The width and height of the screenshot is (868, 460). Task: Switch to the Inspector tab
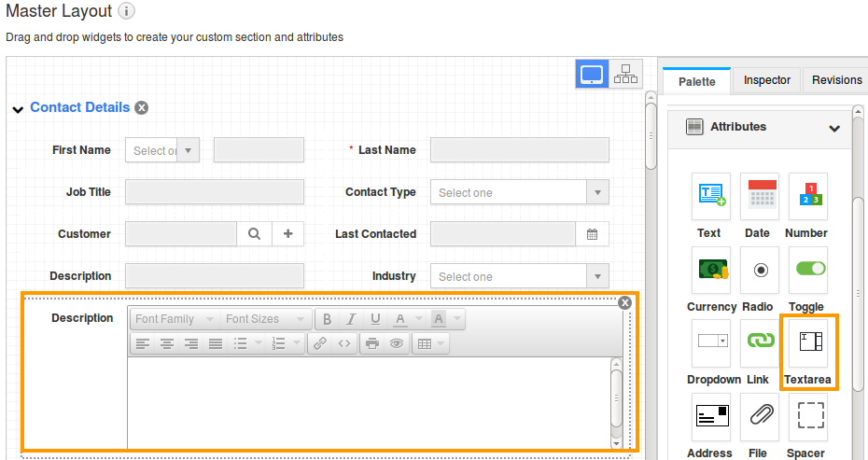pos(766,80)
